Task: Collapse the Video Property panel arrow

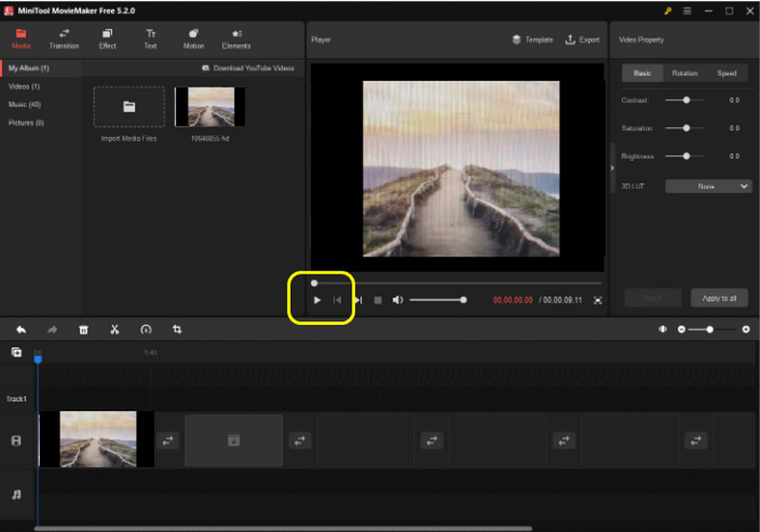Action: click(x=613, y=167)
